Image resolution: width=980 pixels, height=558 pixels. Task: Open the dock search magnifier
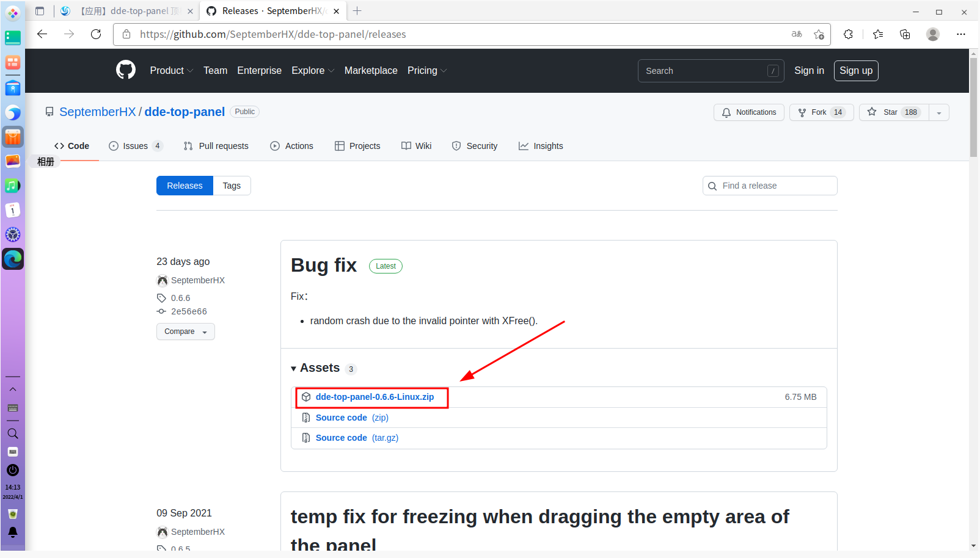pos(13,433)
